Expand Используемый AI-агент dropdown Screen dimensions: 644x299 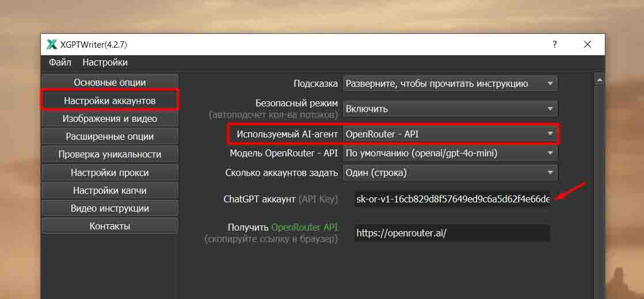[450, 135]
